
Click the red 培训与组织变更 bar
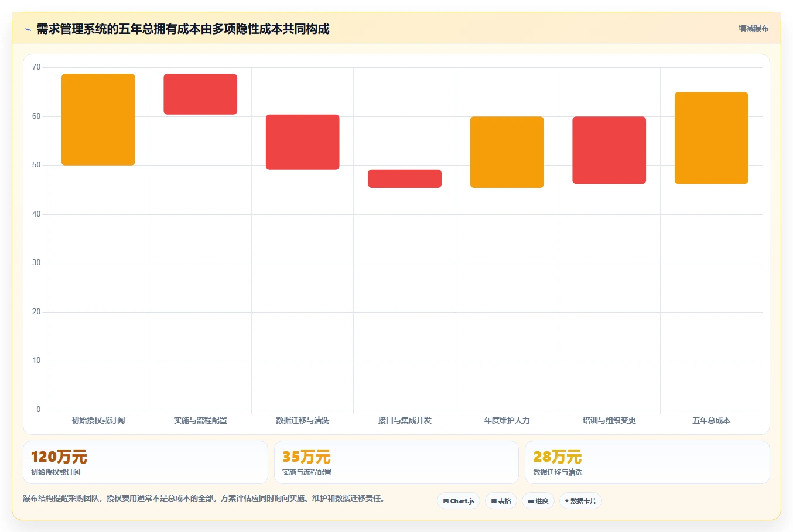coord(609,150)
